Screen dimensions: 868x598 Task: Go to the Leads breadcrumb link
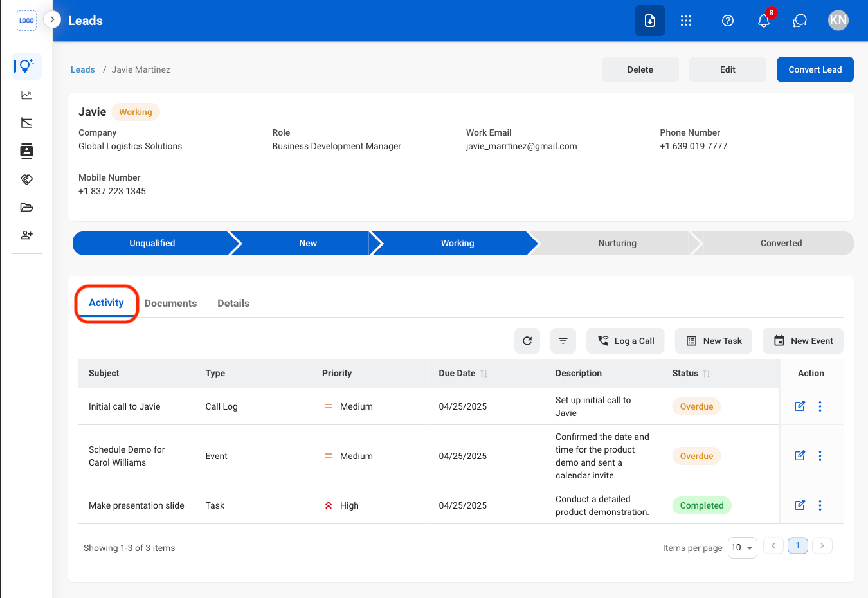tap(82, 69)
